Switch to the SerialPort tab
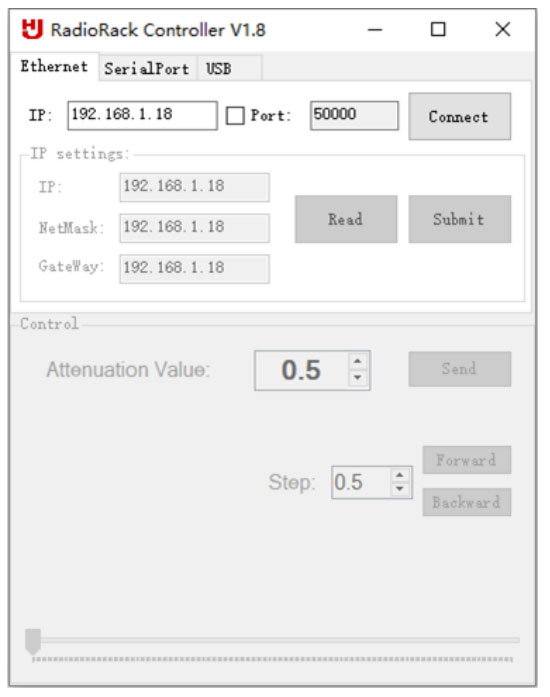The image size is (550, 697). [147, 68]
